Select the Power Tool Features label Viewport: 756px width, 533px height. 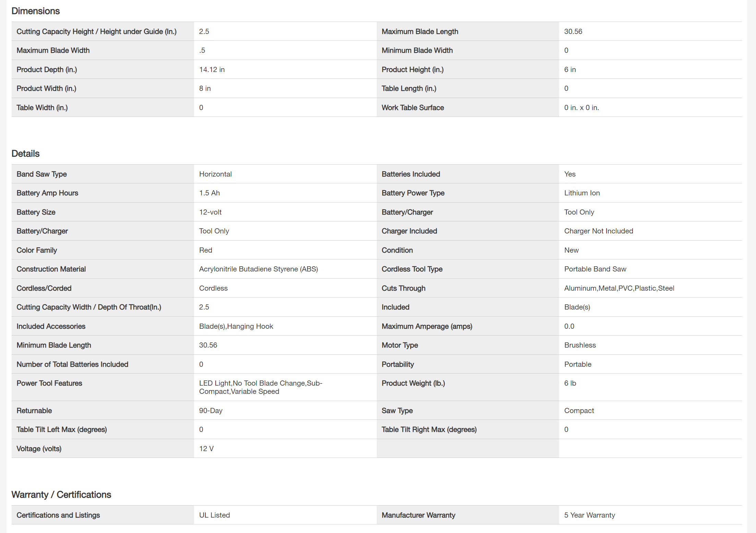tap(49, 383)
